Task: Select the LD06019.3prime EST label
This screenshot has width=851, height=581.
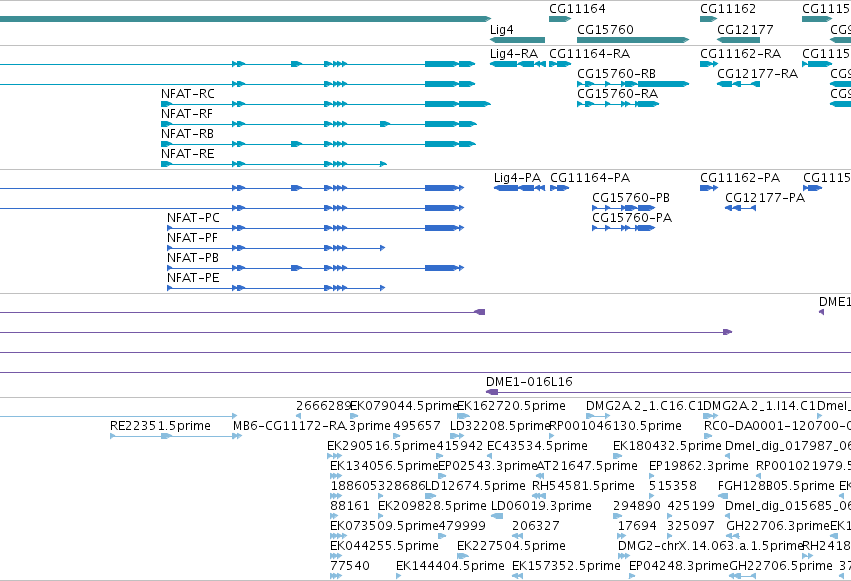Action: [x=541, y=506]
